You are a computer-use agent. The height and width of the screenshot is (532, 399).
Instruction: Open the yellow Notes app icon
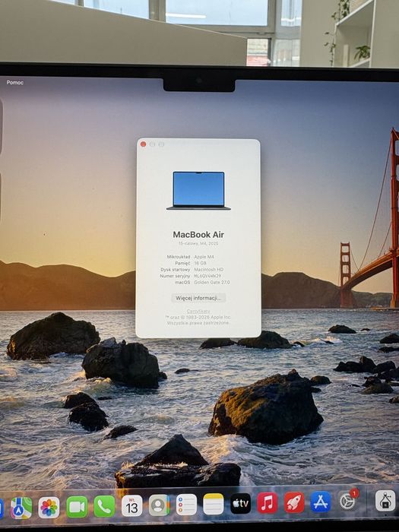[214, 504]
